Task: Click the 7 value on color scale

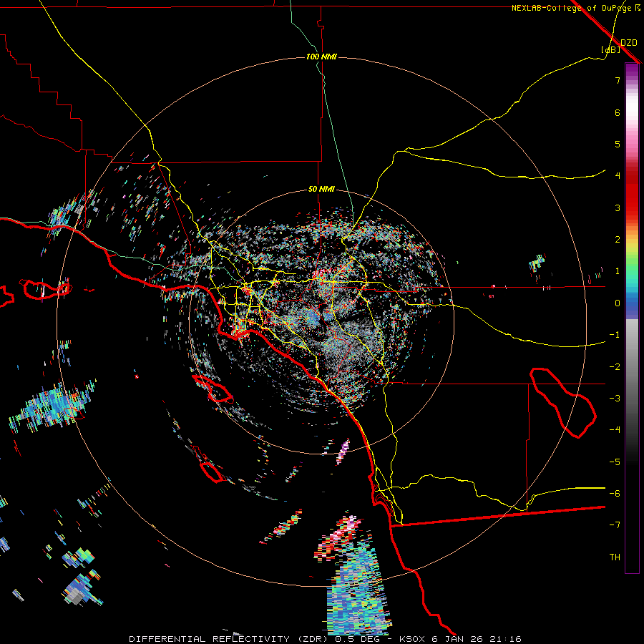Action: click(618, 80)
